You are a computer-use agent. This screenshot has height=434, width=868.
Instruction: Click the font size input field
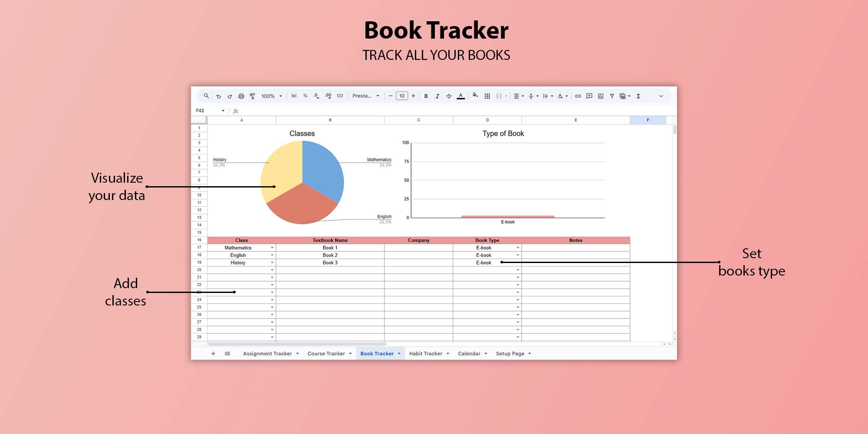(x=402, y=96)
